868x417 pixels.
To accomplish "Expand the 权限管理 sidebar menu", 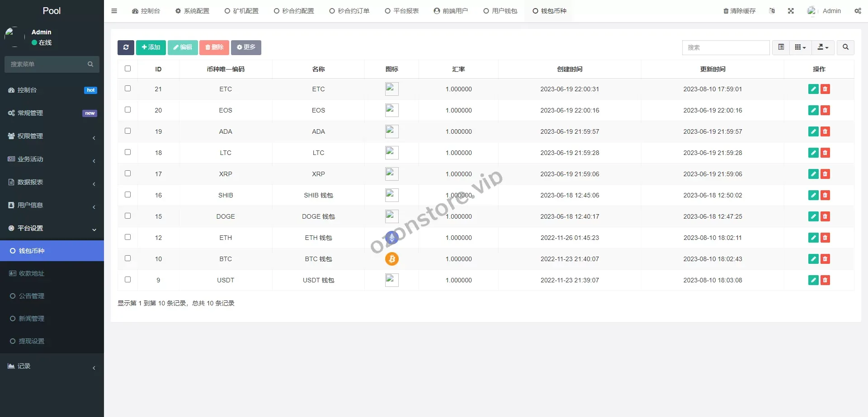I will pos(52,136).
